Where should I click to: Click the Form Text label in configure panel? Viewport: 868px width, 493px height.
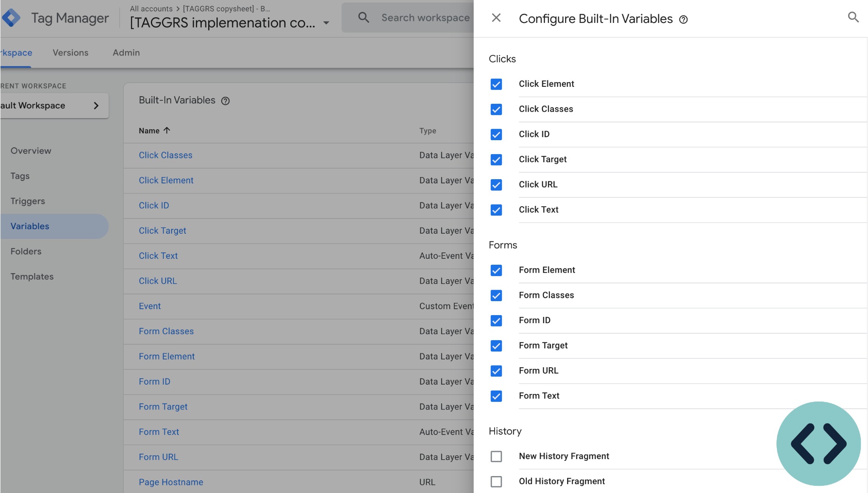click(539, 396)
